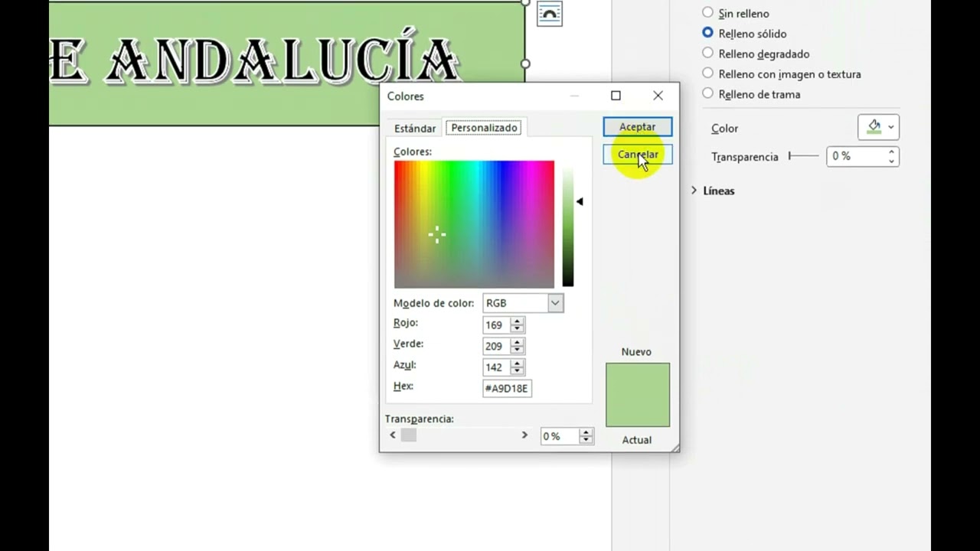Click the transparency scrollbar thumb in dialog
Screen dimensions: 980x551
coord(409,435)
